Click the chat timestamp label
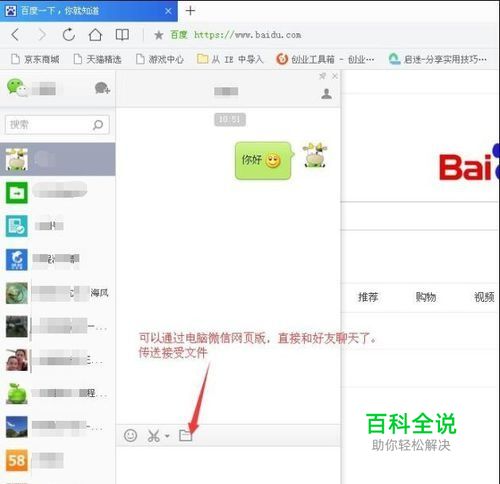Image resolution: width=500 pixels, height=484 pixels. pos(230,120)
